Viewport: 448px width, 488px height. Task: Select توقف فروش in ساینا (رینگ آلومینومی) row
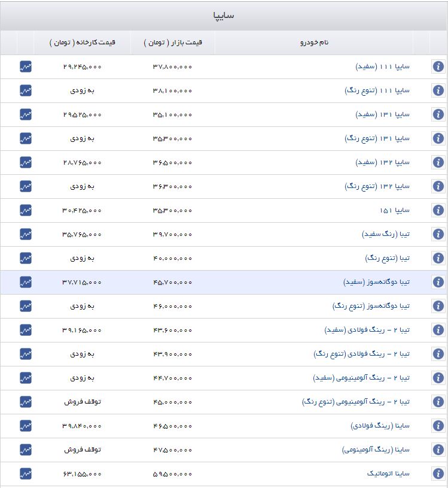83,450
